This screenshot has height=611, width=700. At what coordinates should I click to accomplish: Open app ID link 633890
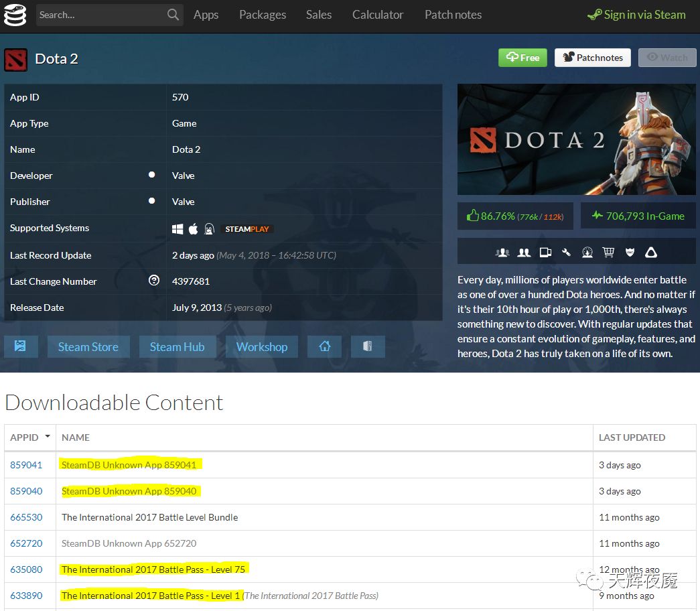[x=26, y=596]
